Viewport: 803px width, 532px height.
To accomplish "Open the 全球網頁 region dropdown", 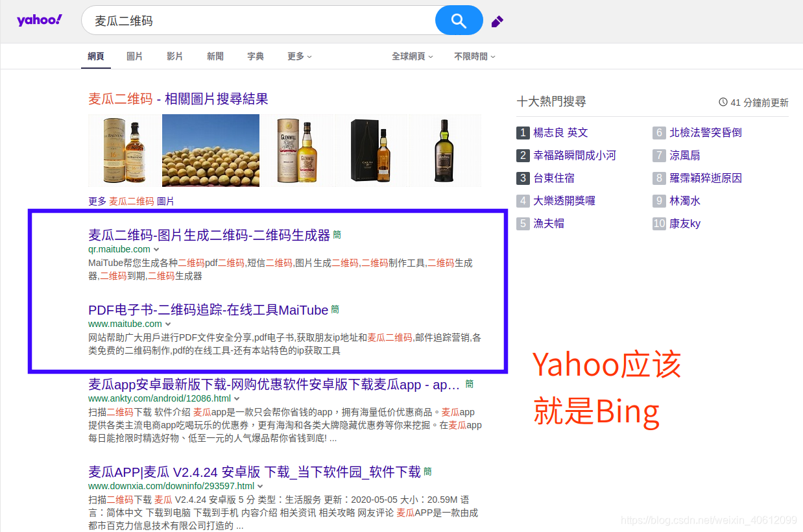I will [413, 56].
